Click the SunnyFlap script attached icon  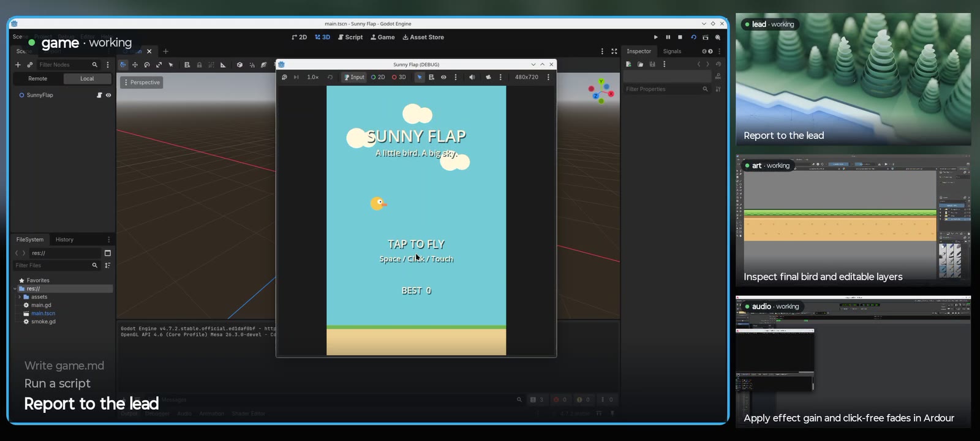[99, 95]
